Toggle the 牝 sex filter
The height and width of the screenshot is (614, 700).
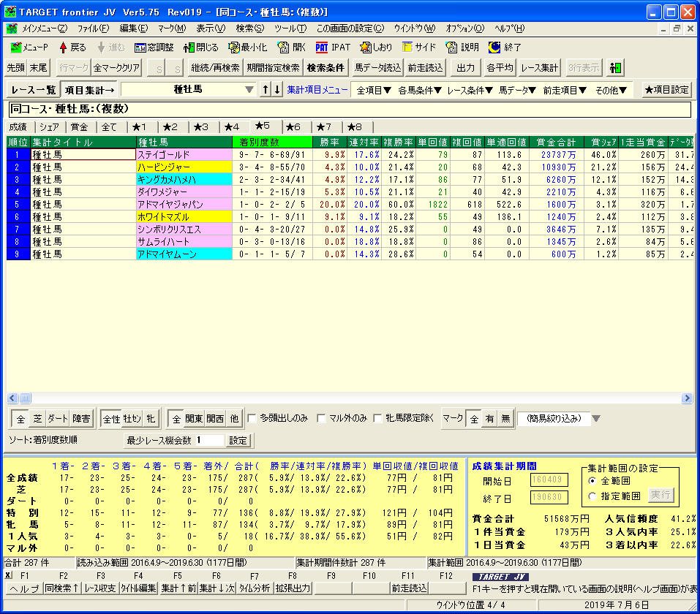[151, 419]
